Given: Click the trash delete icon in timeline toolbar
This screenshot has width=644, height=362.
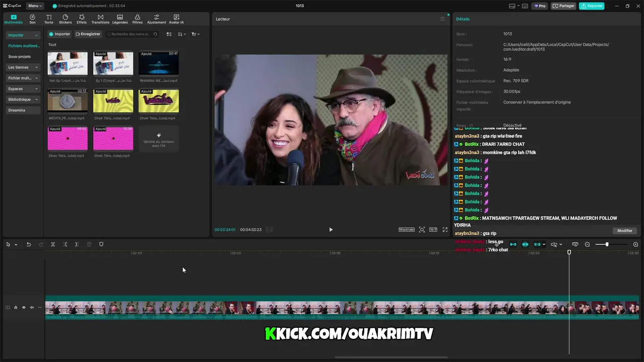Looking at the screenshot, I should pyautogui.click(x=89, y=244).
